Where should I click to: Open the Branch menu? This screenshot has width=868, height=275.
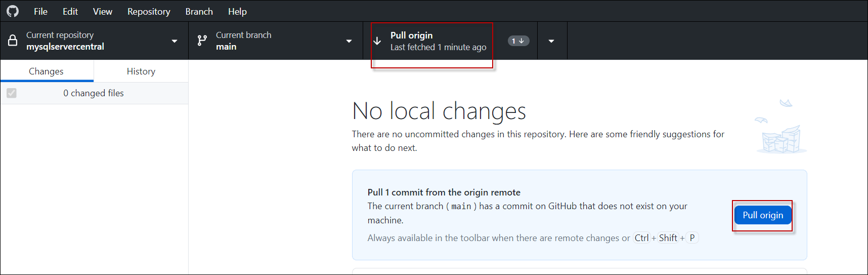(x=199, y=11)
